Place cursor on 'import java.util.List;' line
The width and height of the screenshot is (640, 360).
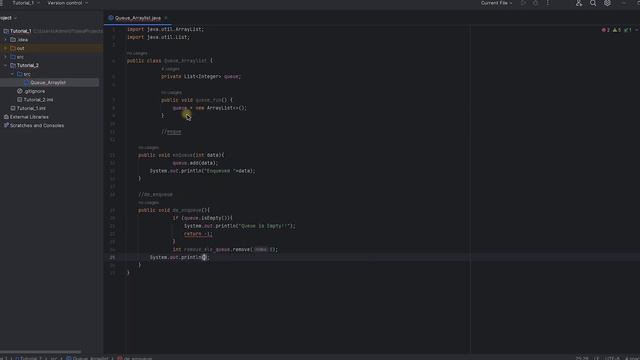pos(158,37)
